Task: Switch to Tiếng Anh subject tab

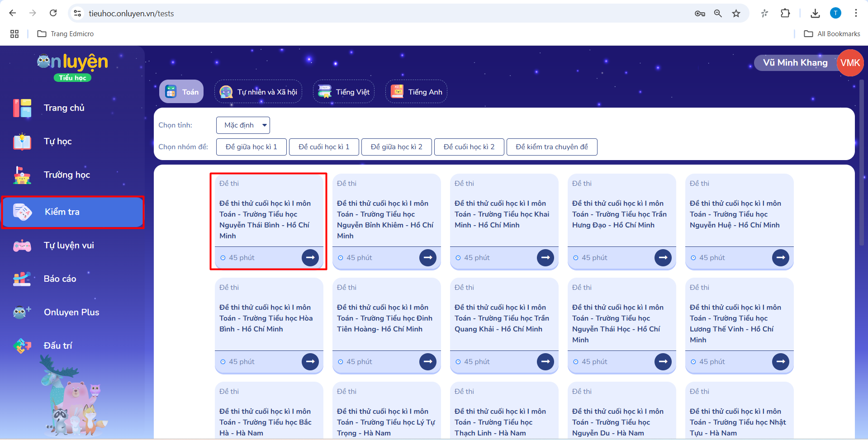Action: (x=416, y=92)
